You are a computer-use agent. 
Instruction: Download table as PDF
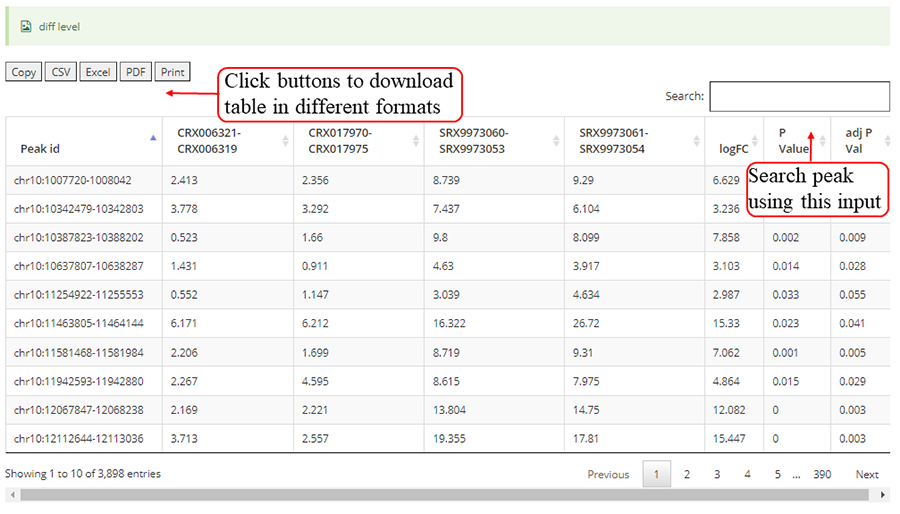(135, 72)
